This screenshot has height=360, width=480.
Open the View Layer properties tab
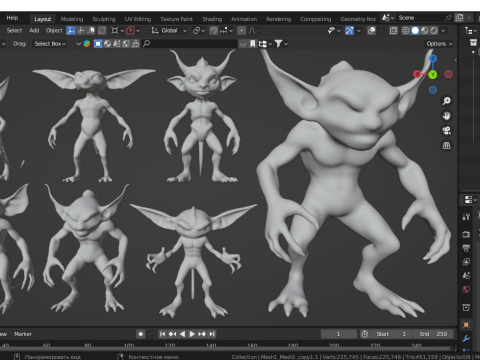466,262
